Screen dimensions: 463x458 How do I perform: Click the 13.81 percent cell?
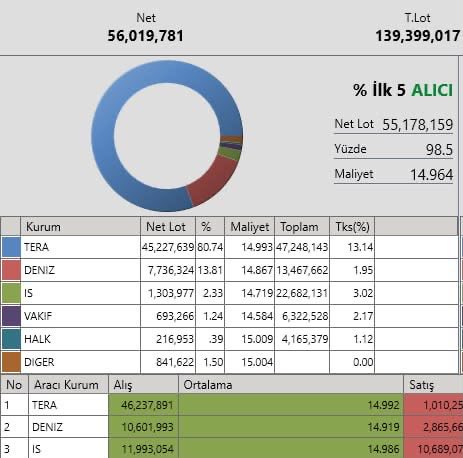pyautogui.click(x=210, y=270)
